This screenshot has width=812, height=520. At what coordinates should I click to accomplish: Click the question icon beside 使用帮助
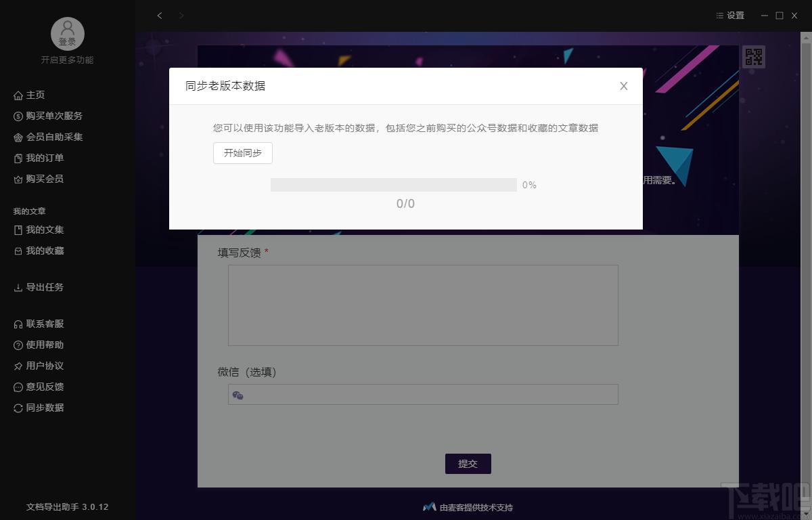[18, 345]
